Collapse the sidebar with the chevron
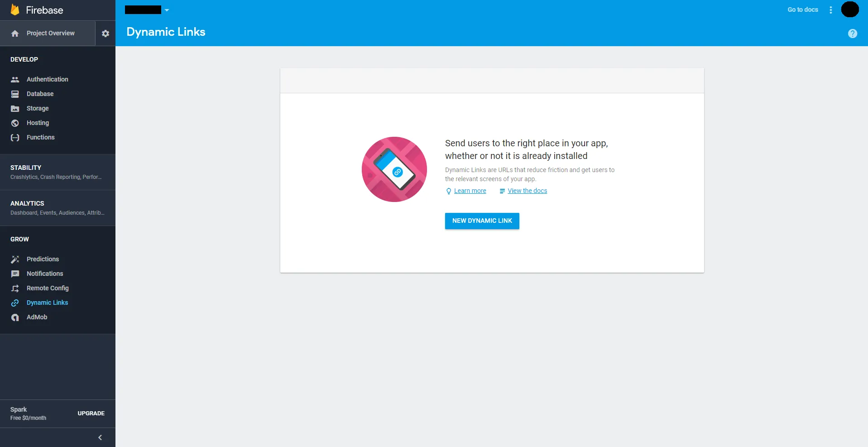The width and height of the screenshot is (868, 447). [100, 437]
